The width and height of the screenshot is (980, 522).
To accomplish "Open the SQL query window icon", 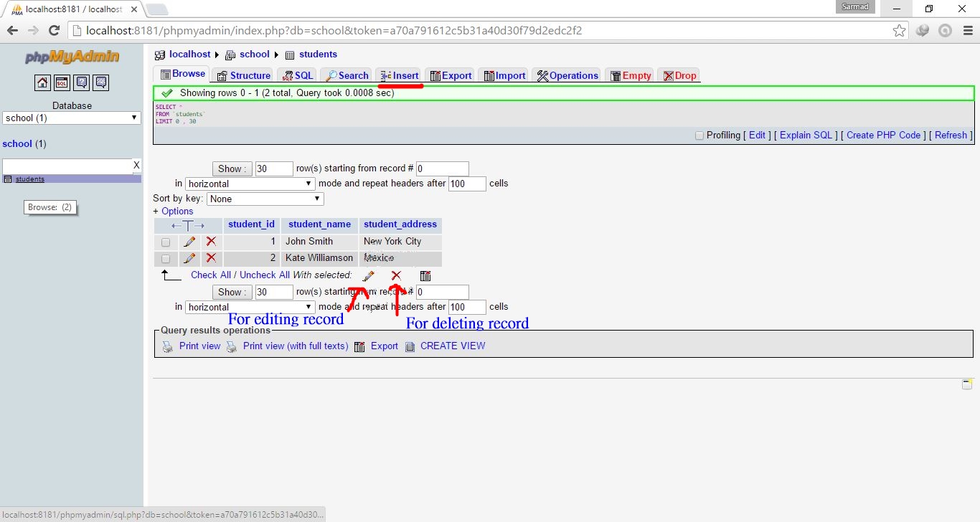I will tap(62, 82).
